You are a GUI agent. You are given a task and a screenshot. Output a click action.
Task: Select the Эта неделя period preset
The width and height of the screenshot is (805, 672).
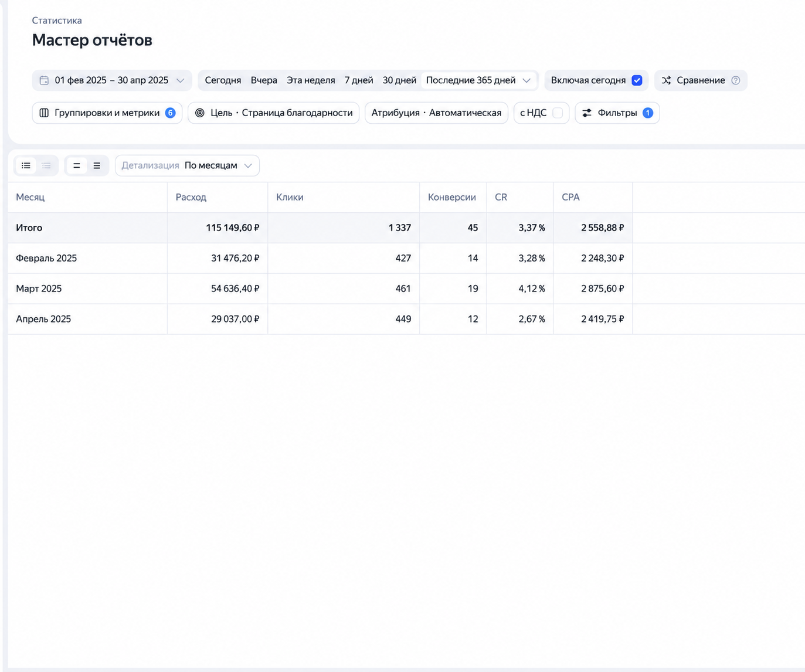click(x=311, y=80)
